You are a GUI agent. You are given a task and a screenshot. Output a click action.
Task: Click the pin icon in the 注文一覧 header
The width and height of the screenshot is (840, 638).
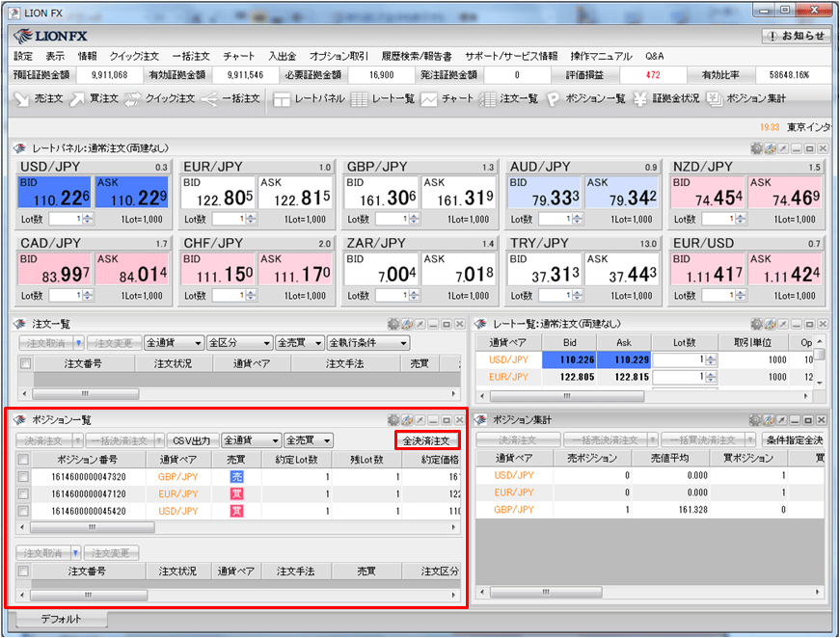pos(420,324)
